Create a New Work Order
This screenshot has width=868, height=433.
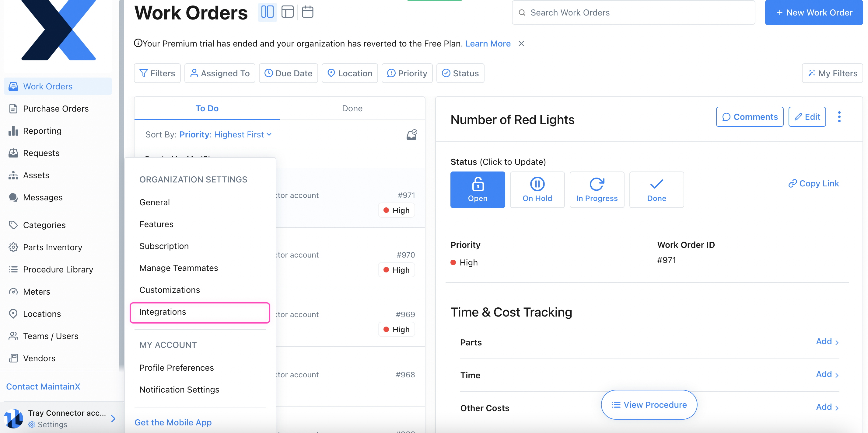coord(814,12)
